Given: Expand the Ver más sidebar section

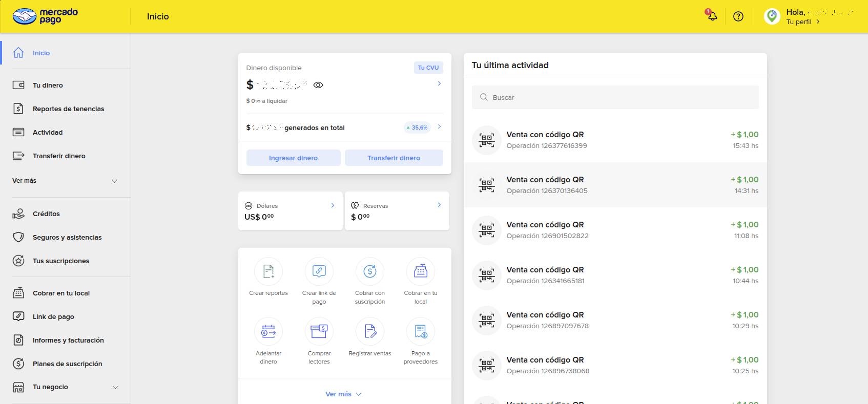Looking at the screenshot, I should 65,181.
